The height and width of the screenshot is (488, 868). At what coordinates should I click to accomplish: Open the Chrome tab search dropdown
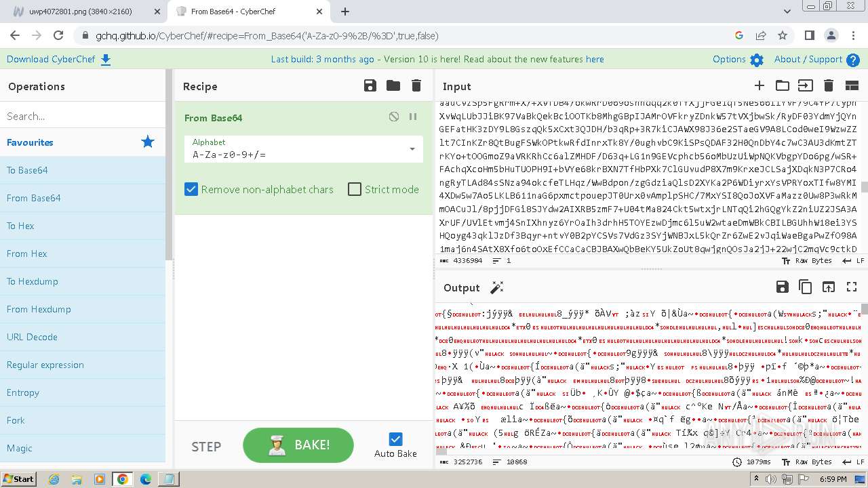tap(787, 12)
